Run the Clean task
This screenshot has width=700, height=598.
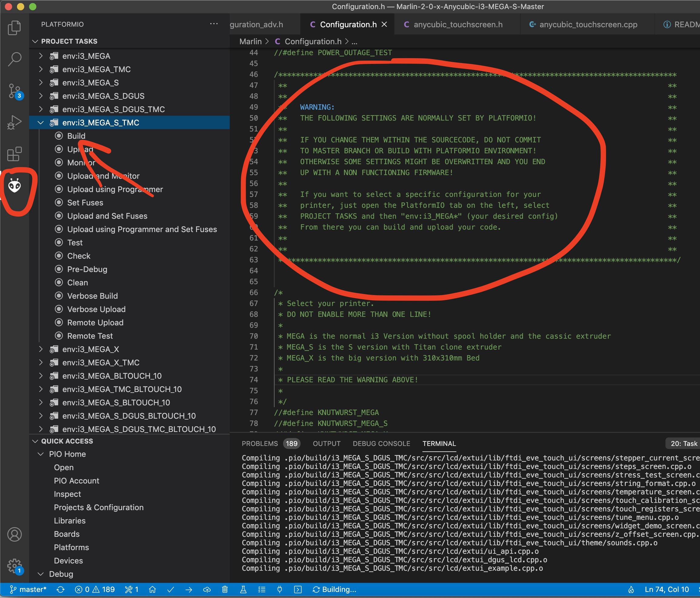[x=77, y=283]
